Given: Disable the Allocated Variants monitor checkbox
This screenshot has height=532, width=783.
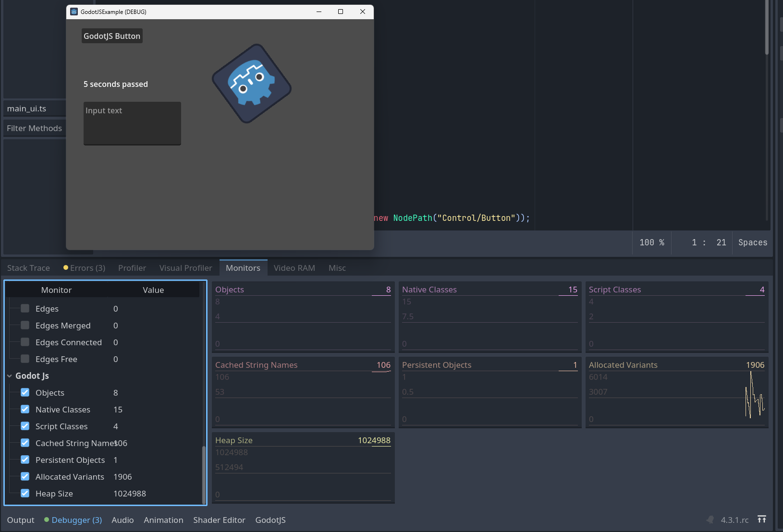Looking at the screenshot, I should tap(25, 477).
